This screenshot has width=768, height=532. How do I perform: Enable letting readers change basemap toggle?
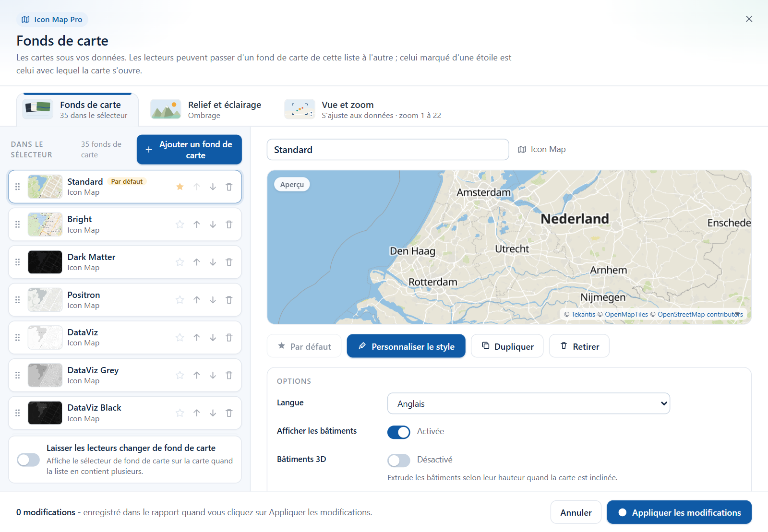[x=28, y=460]
